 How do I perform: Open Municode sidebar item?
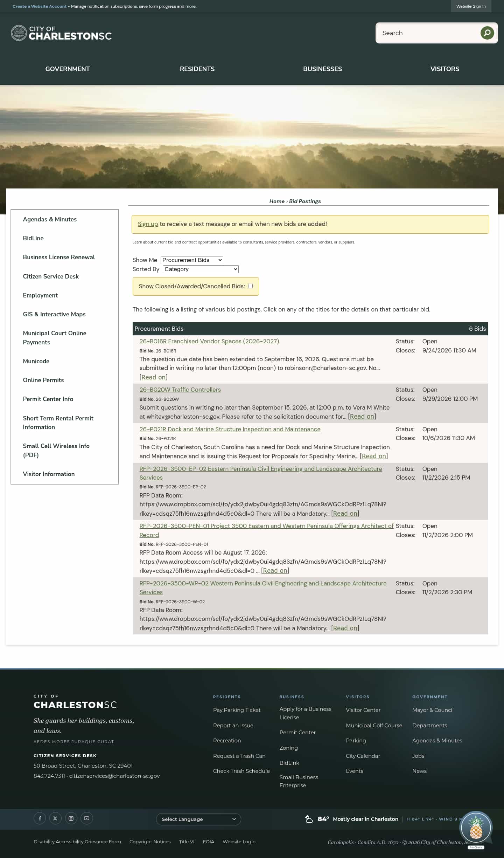tap(36, 361)
